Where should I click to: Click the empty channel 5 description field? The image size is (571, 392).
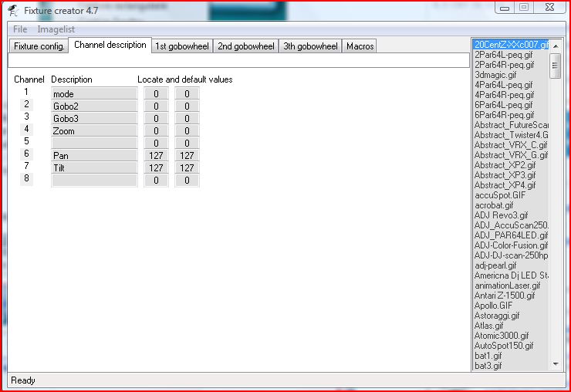93,143
